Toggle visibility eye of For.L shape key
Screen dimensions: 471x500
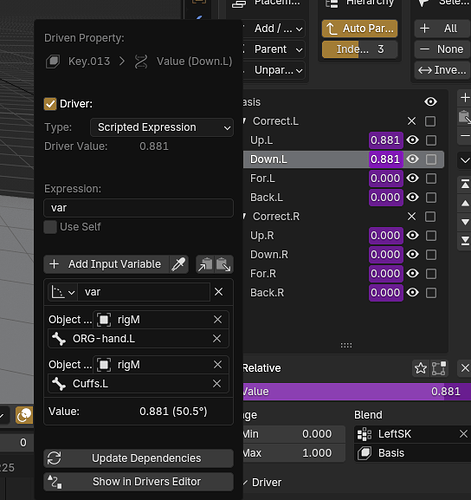click(413, 178)
